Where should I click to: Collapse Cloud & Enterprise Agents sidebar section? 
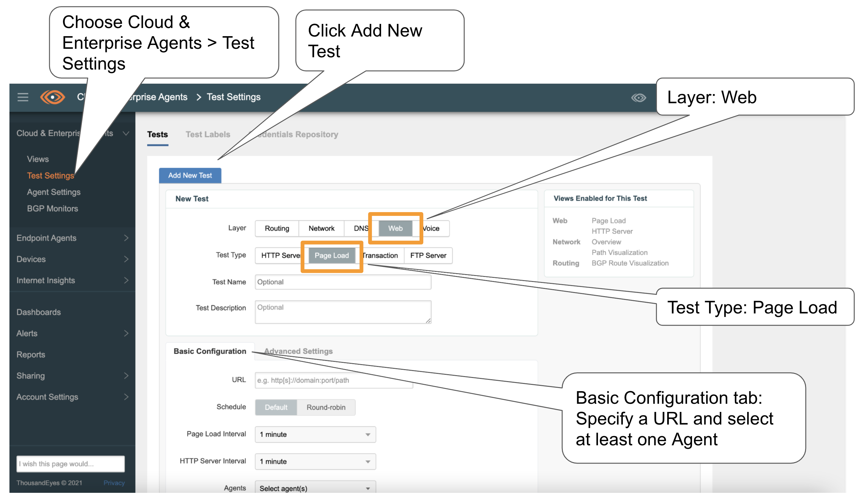pos(126,133)
